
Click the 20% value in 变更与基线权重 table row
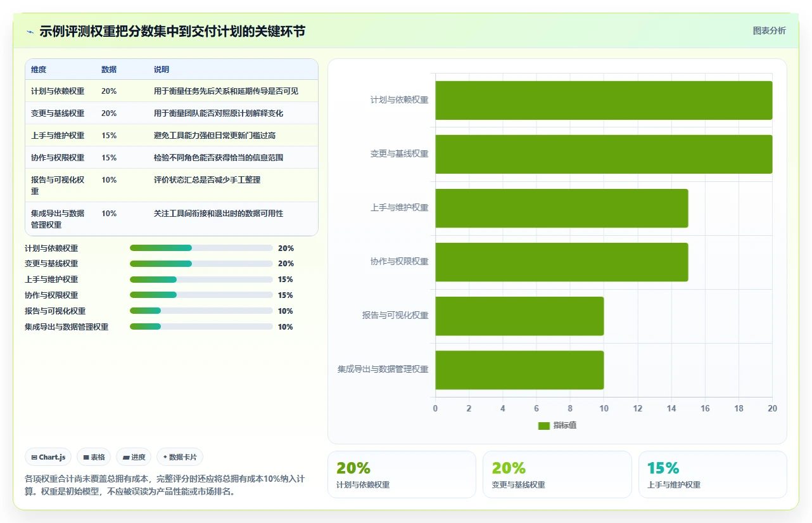tap(109, 113)
